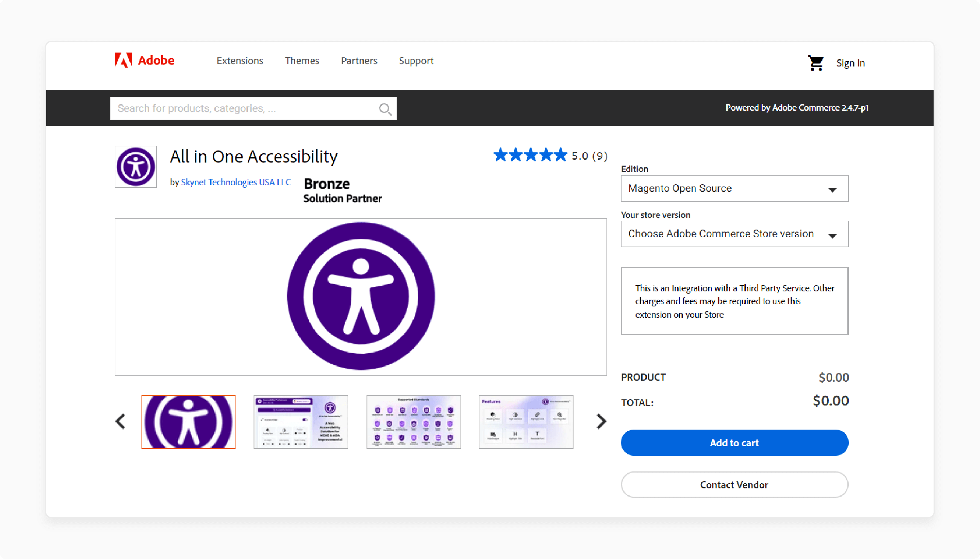
Task: Select the accessibility logo thumbnail
Action: click(188, 422)
